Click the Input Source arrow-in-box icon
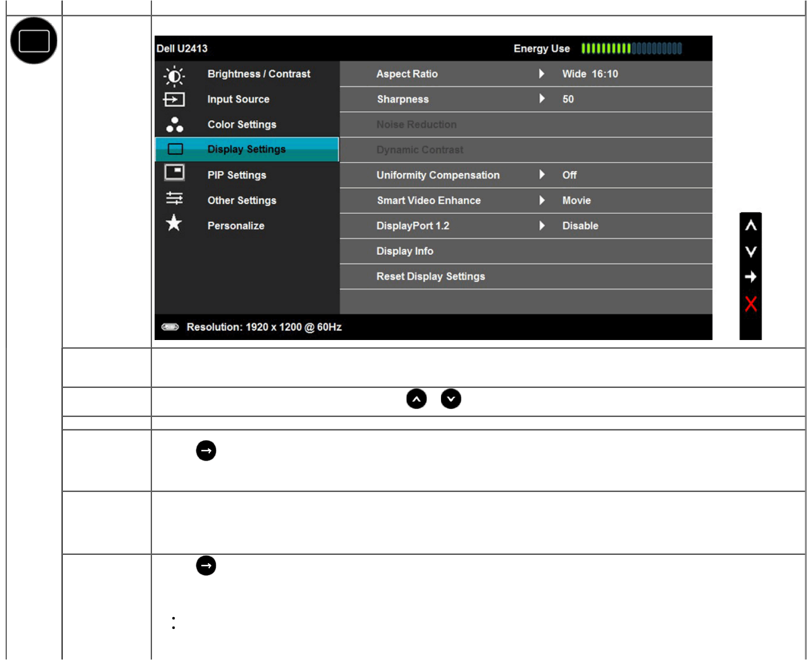This screenshot has width=812, height=660. (174, 100)
